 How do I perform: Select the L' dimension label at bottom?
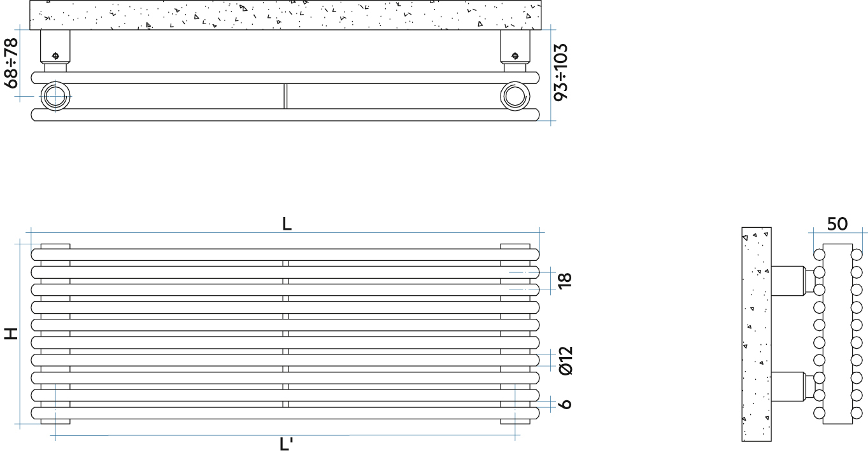pyautogui.click(x=286, y=445)
